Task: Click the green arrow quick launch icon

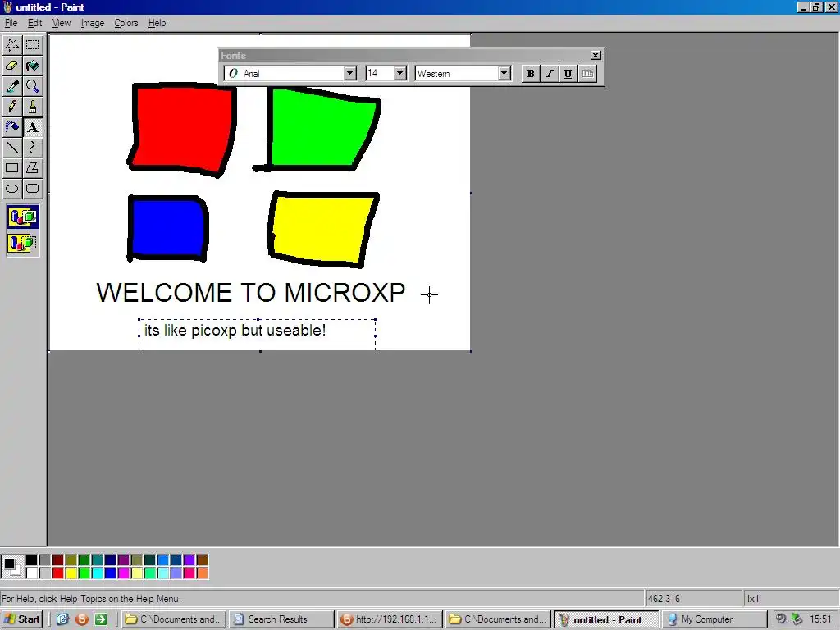Action: [100, 619]
